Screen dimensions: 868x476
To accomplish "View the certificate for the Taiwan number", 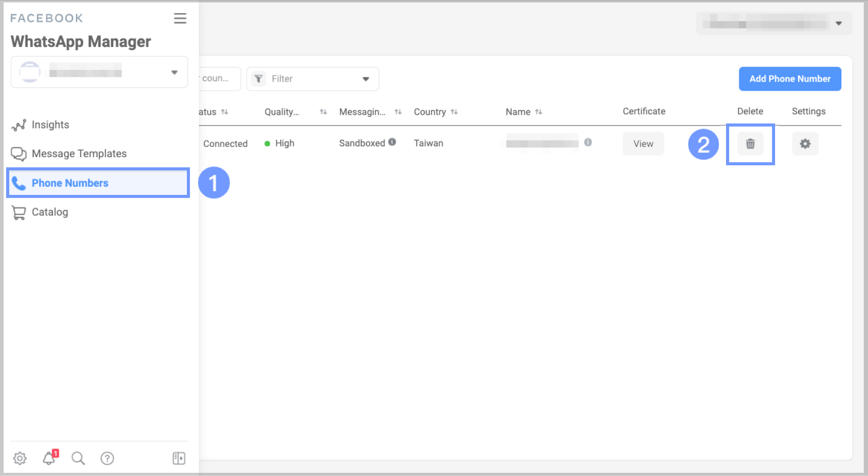I will 643,144.
